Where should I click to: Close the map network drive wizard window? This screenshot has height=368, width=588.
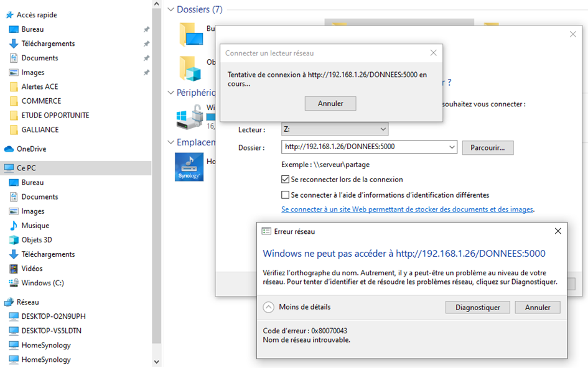pos(572,34)
